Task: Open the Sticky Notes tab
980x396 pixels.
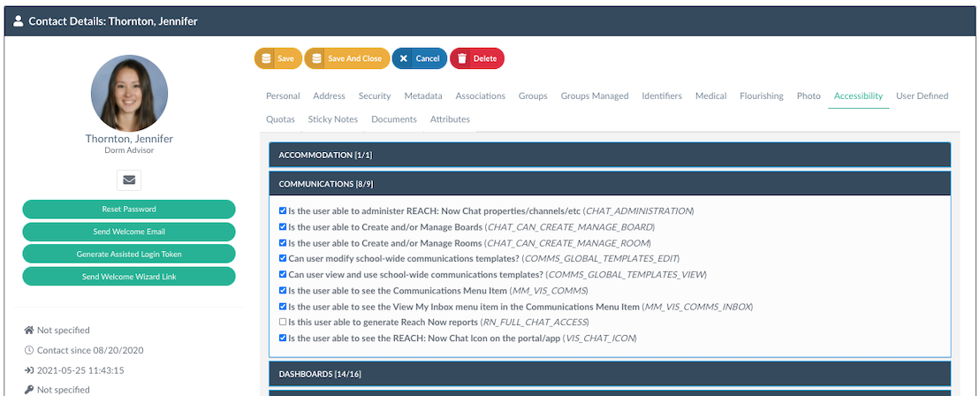Action: click(x=333, y=118)
